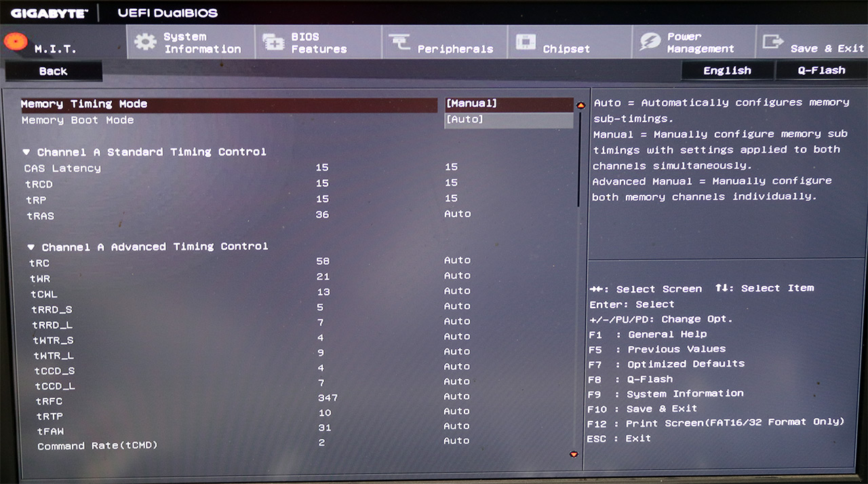Select the Command Rate(tCMD) Auto value
Viewport: 868px width, 484px height.
(x=458, y=441)
